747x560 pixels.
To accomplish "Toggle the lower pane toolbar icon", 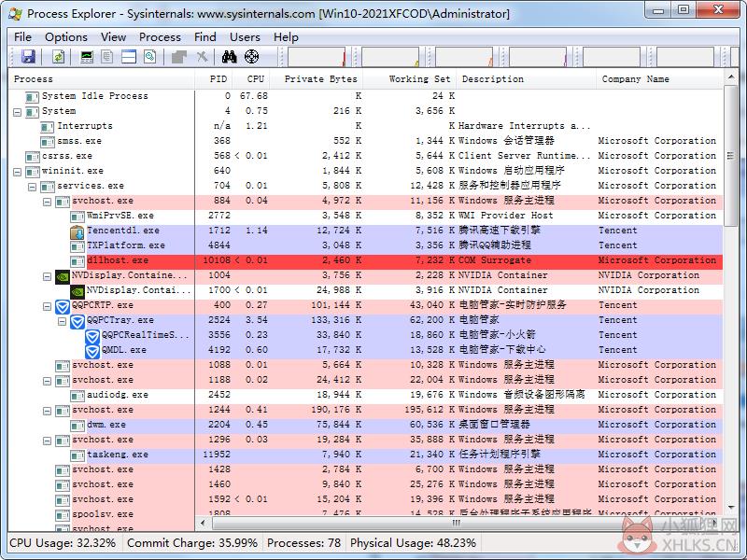I will [129, 57].
